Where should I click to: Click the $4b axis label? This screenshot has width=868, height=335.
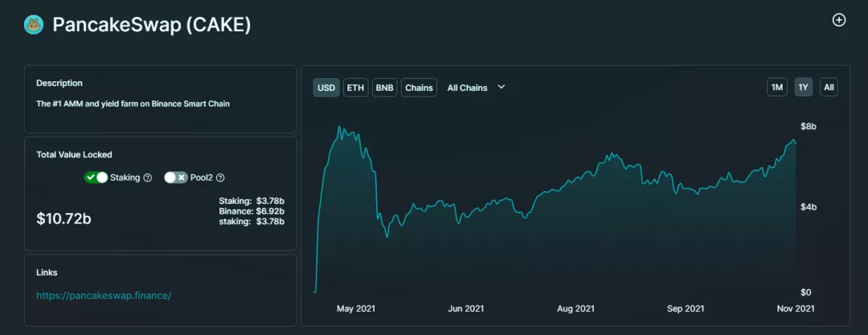point(809,207)
